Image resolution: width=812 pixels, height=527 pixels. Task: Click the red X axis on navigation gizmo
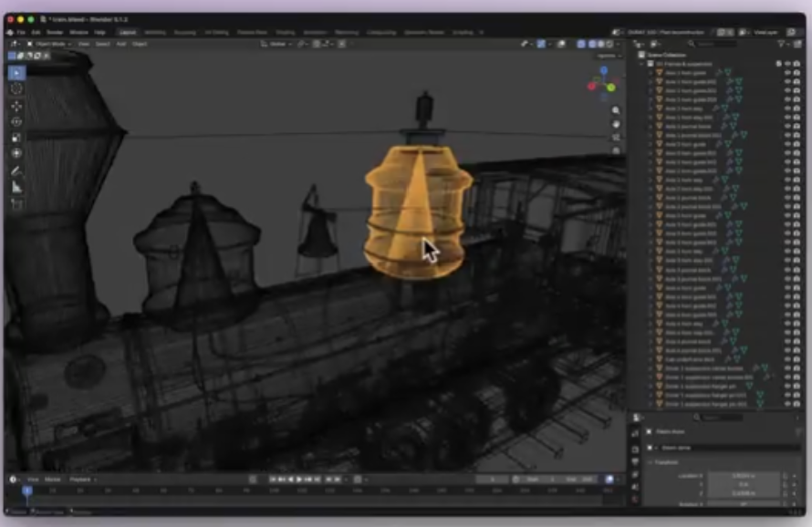[x=592, y=87]
